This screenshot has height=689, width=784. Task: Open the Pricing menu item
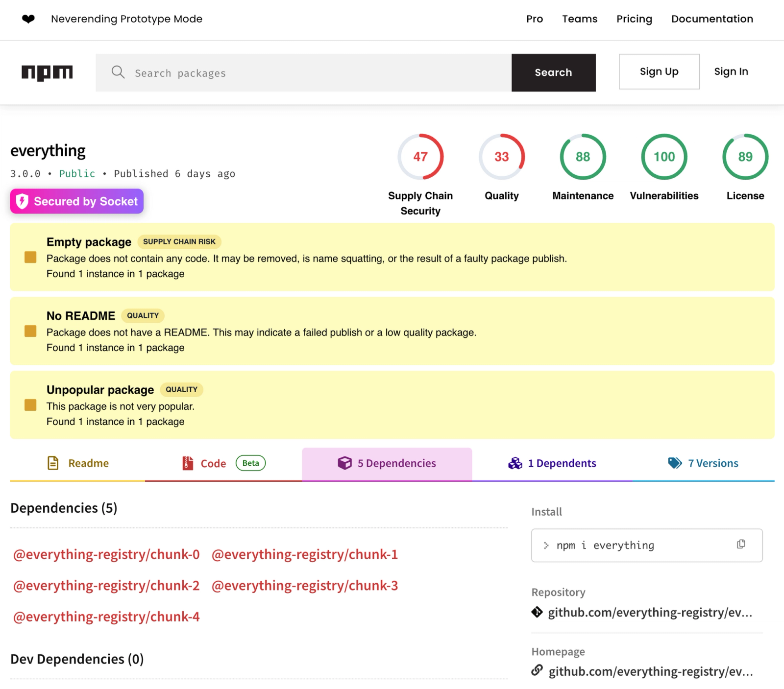click(634, 19)
